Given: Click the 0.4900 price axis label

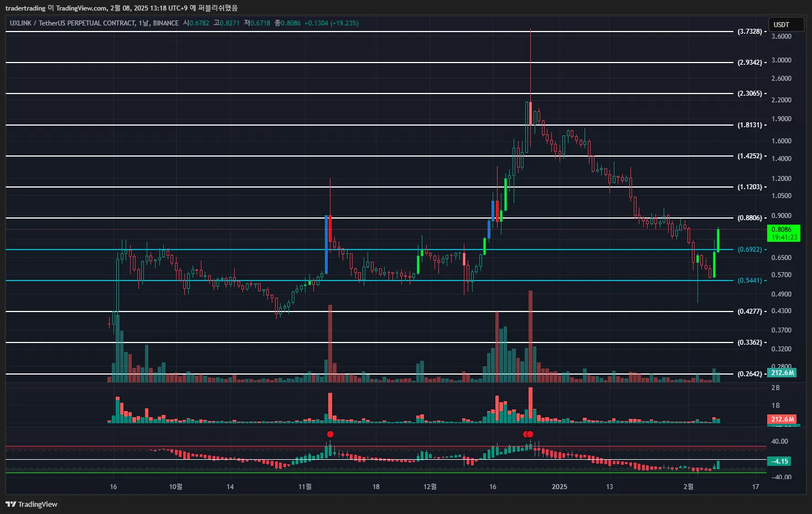Looking at the screenshot, I should tap(781, 294).
